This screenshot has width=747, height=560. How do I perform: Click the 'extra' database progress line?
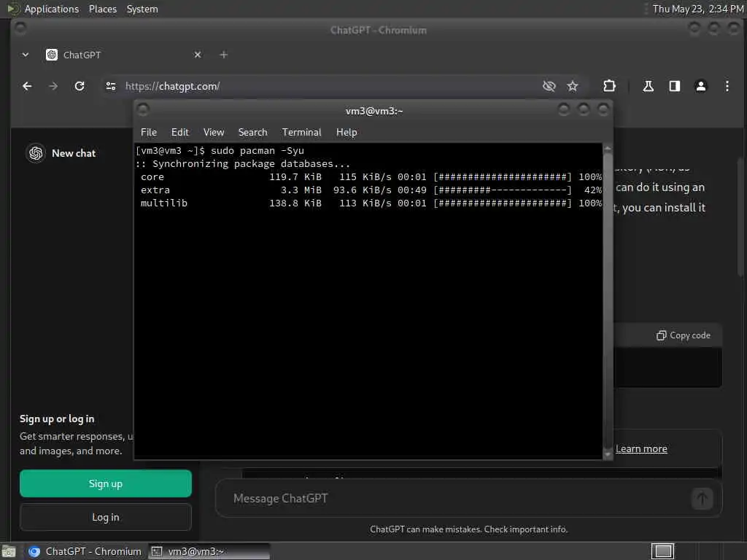(x=371, y=190)
